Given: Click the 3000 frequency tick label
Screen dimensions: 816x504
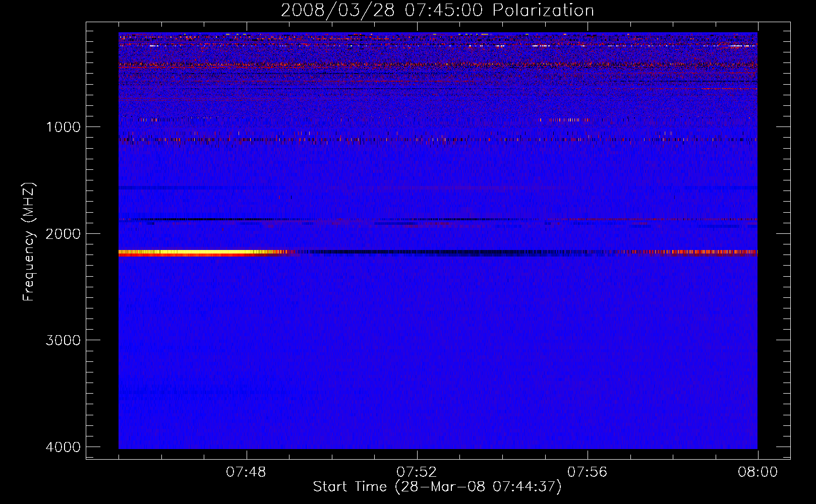Looking at the screenshot, I should coord(63,340).
